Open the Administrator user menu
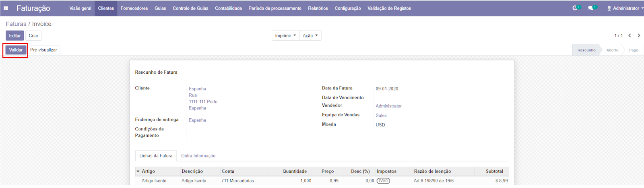 coord(623,8)
